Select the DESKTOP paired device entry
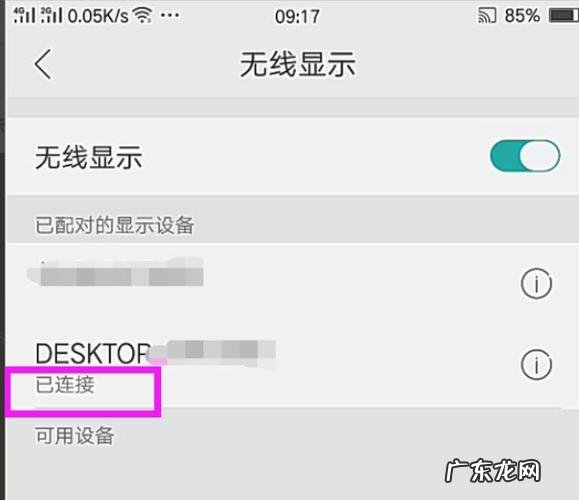579x500 pixels. [292, 366]
